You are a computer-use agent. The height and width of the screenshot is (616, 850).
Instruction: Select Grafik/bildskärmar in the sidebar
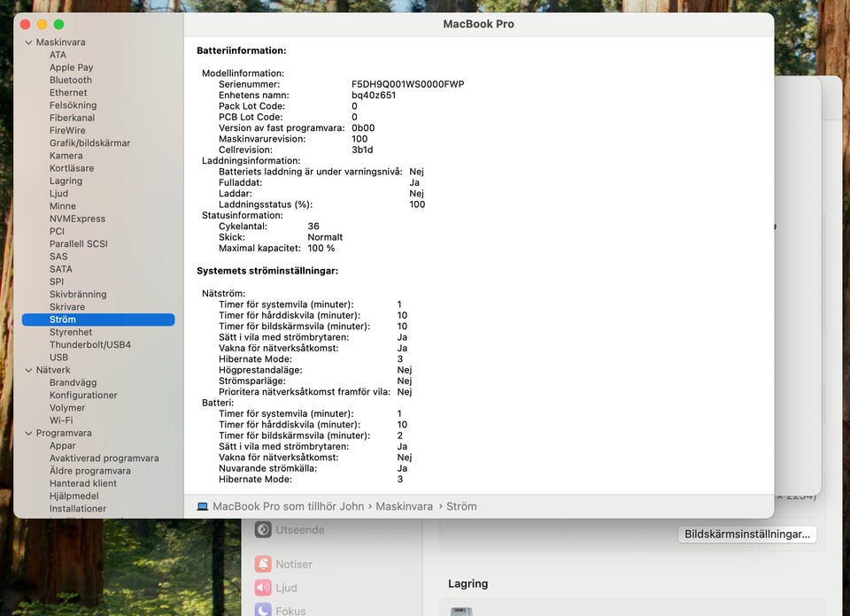click(x=89, y=142)
